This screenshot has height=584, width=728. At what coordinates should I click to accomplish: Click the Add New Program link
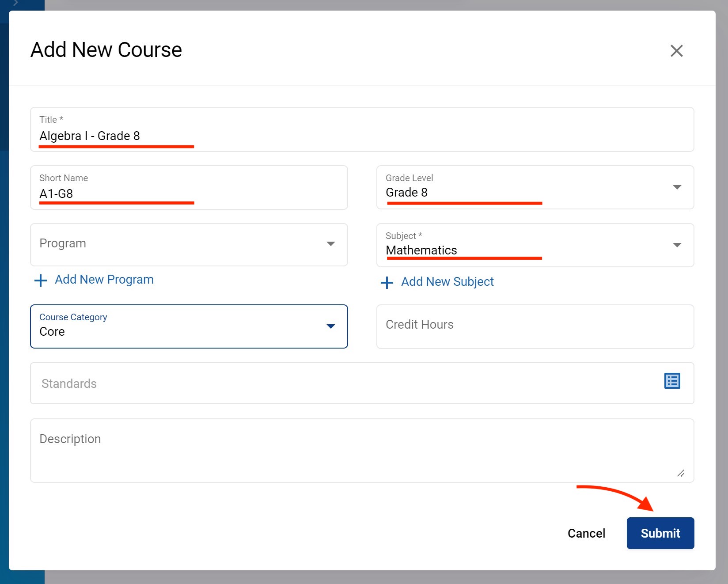click(104, 280)
